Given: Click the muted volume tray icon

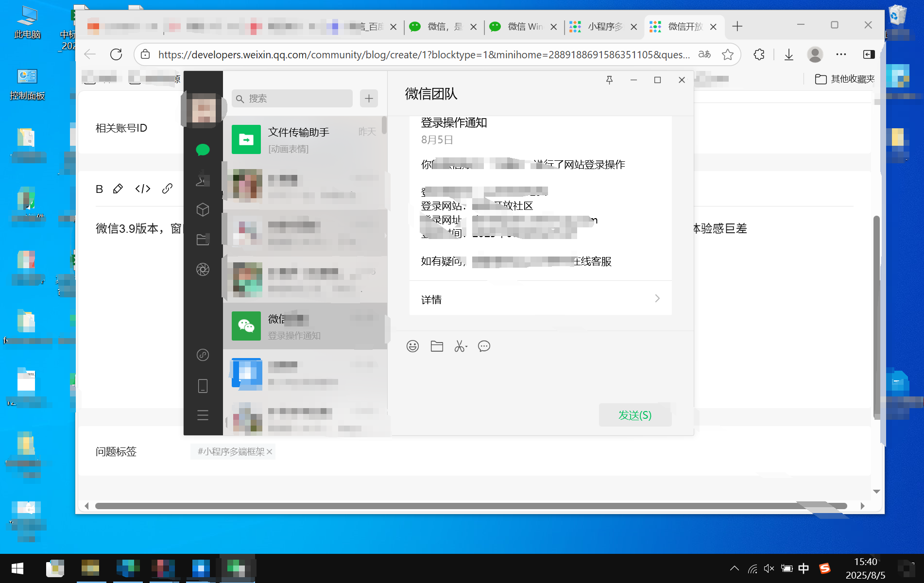Looking at the screenshot, I should [769, 568].
